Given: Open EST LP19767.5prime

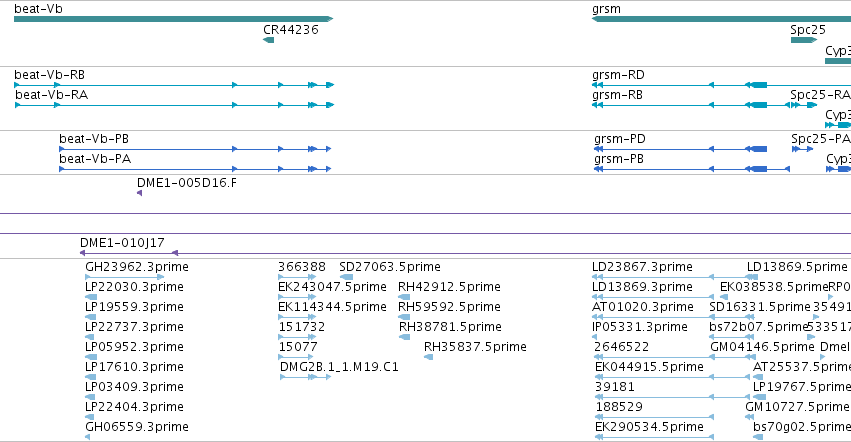Looking at the screenshot, I should click(802, 387).
